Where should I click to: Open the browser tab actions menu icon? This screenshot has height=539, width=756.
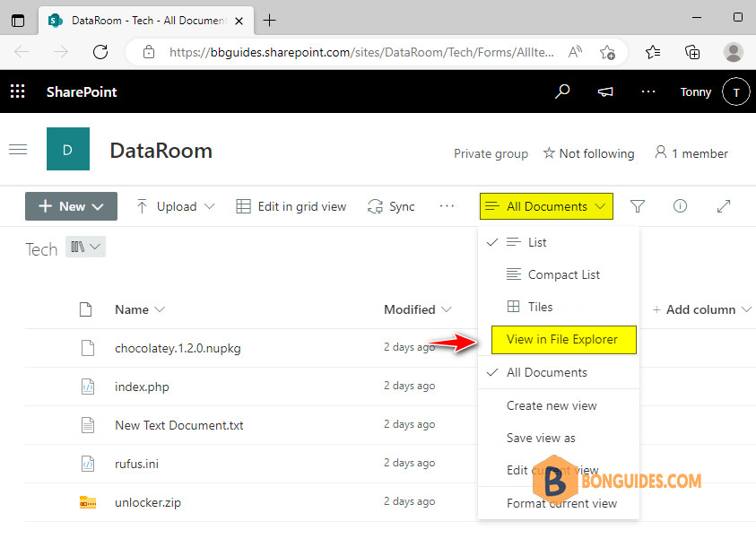click(18, 21)
